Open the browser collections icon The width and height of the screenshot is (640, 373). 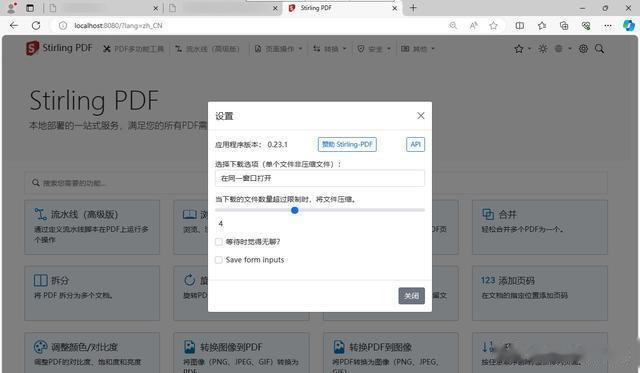click(x=564, y=26)
